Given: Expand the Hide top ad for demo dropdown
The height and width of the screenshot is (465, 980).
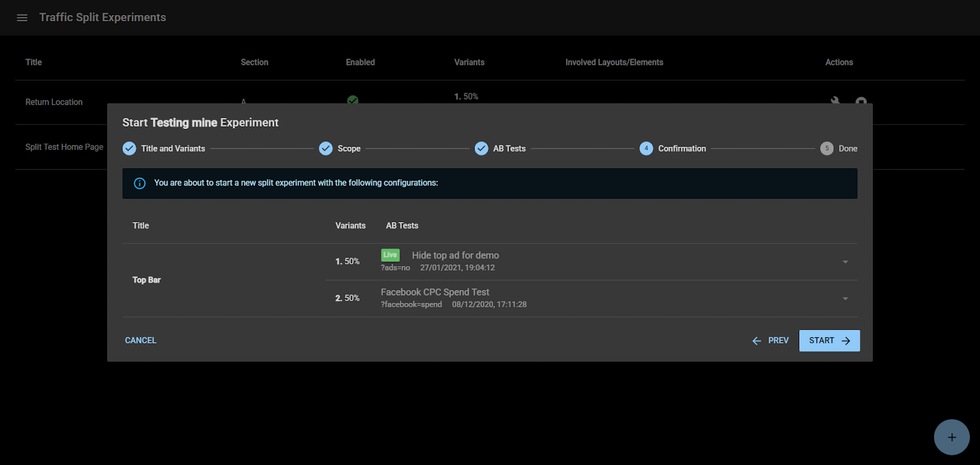Looking at the screenshot, I should pos(845,262).
